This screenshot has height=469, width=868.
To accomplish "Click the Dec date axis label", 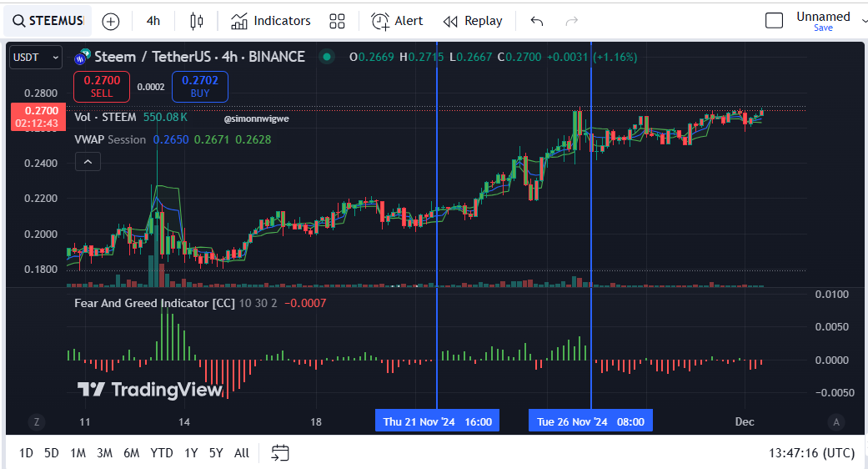I will pyautogui.click(x=745, y=422).
